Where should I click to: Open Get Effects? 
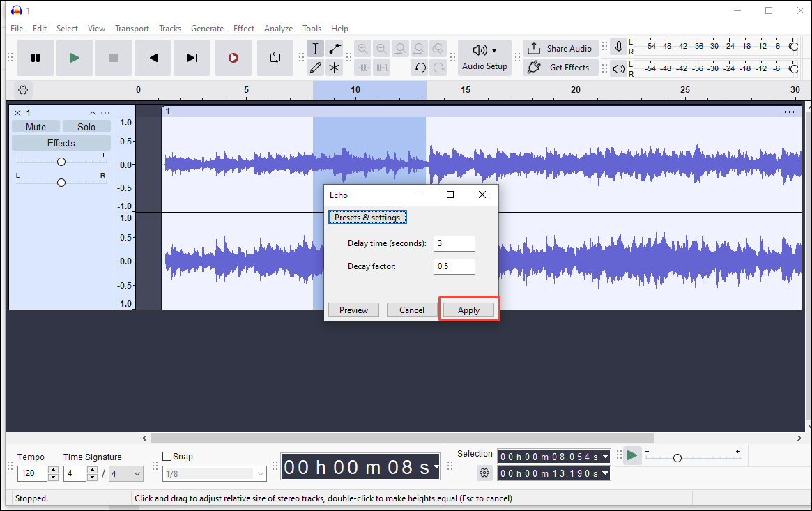point(560,67)
